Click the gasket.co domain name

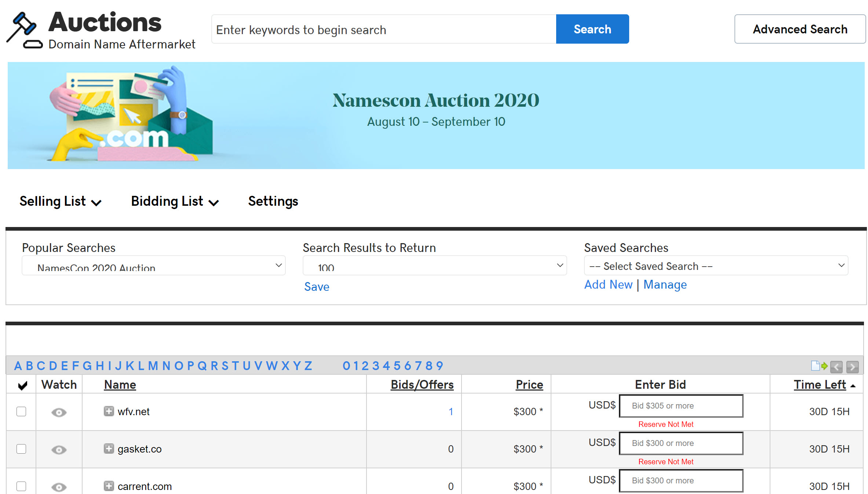pyautogui.click(x=139, y=449)
